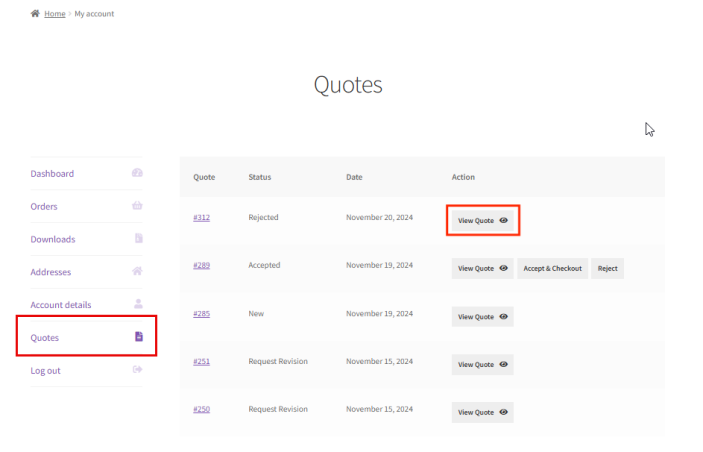Viewport: 703px width, 452px height.
Task: Click the Dashboard sidebar icon
Action: (138, 173)
